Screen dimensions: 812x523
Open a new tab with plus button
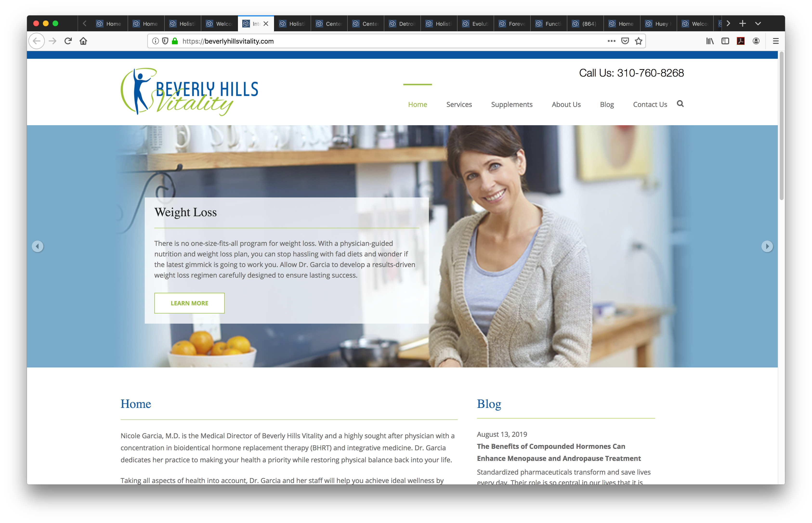tap(742, 23)
